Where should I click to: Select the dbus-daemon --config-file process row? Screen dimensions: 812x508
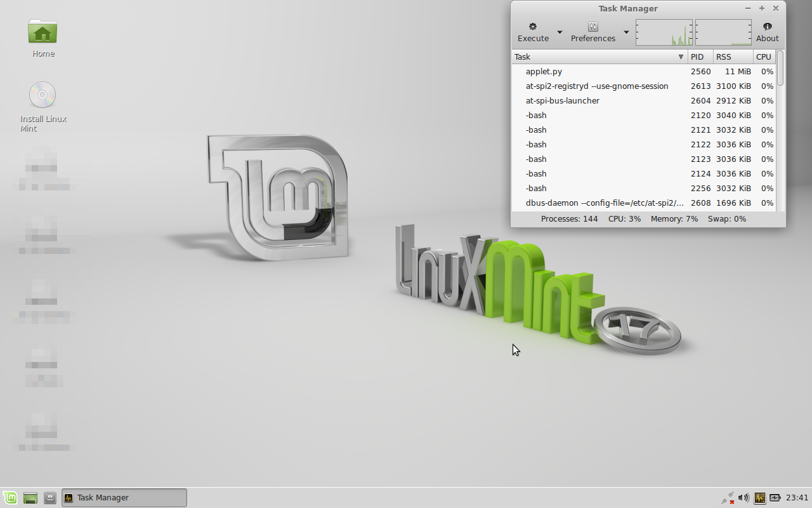pyautogui.click(x=644, y=203)
